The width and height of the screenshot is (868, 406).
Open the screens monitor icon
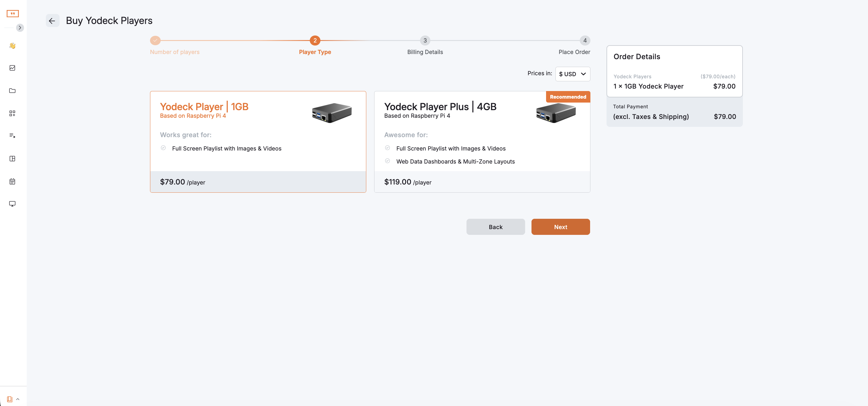12,204
